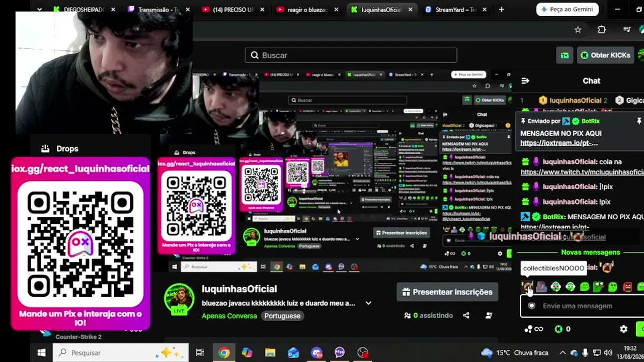Viewport: 644px width, 362px height.
Task: Open the network icon in the system tray
Action: (597, 353)
